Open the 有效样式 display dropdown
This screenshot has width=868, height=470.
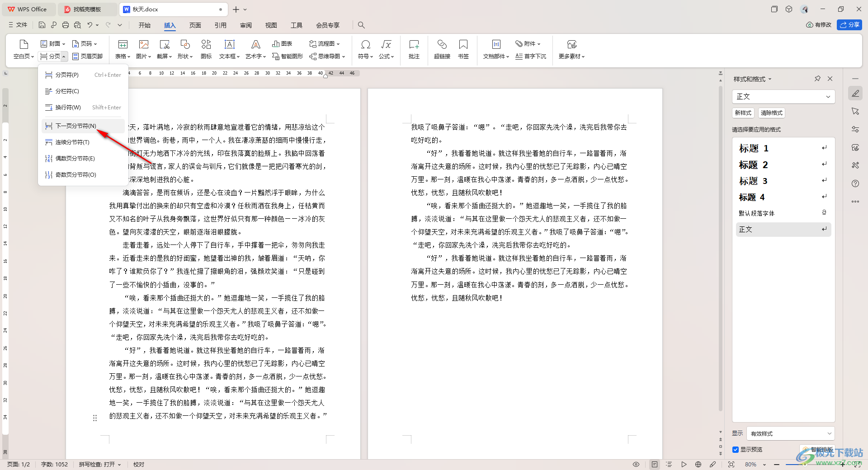pyautogui.click(x=790, y=433)
